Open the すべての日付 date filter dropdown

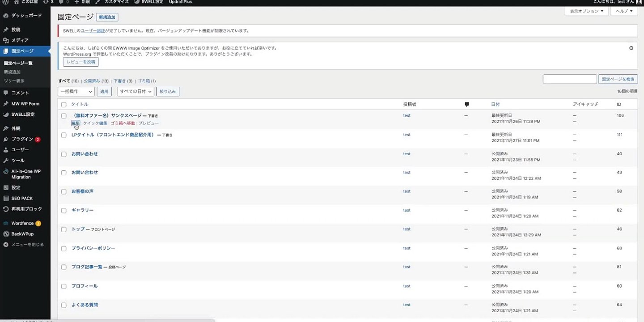tap(136, 91)
